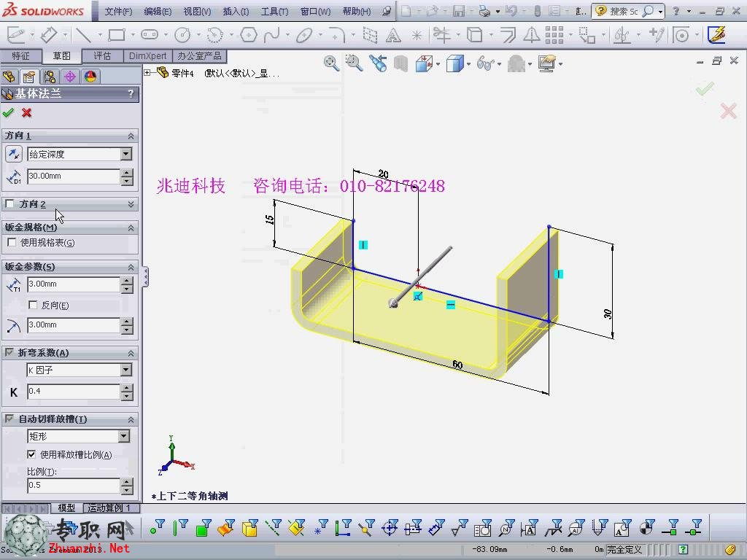Select the sketch Text tool
Viewport: 747px width, 560px height.
tap(393, 35)
